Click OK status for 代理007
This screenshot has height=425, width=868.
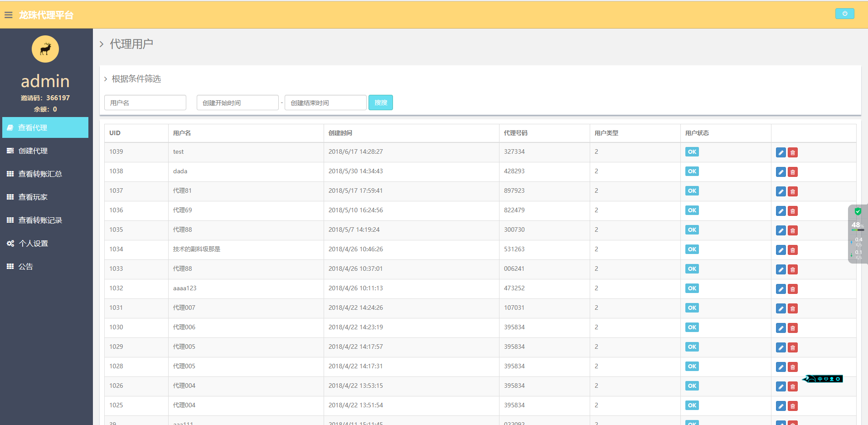(692, 308)
